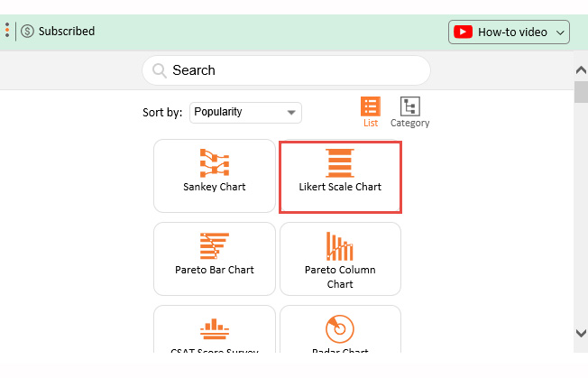The height and width of the screenshot is (378, 588).
Task: Open the How-to video button
Action: [510, 32]
